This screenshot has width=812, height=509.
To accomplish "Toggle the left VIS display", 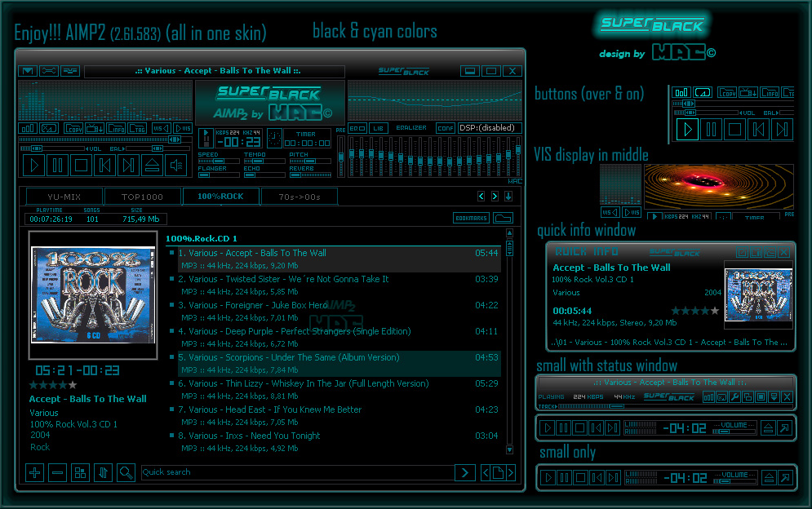I will click(x=160, y=129).
